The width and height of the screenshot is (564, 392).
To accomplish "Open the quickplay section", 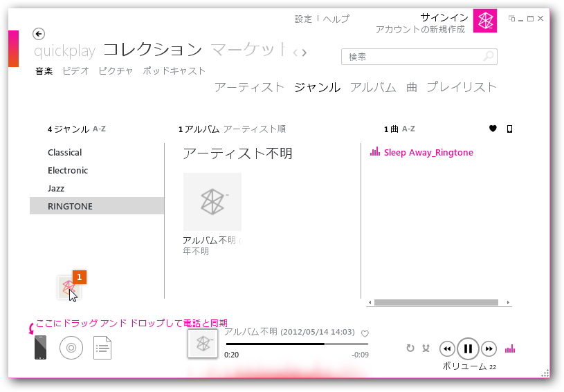I will pos(65,51).
